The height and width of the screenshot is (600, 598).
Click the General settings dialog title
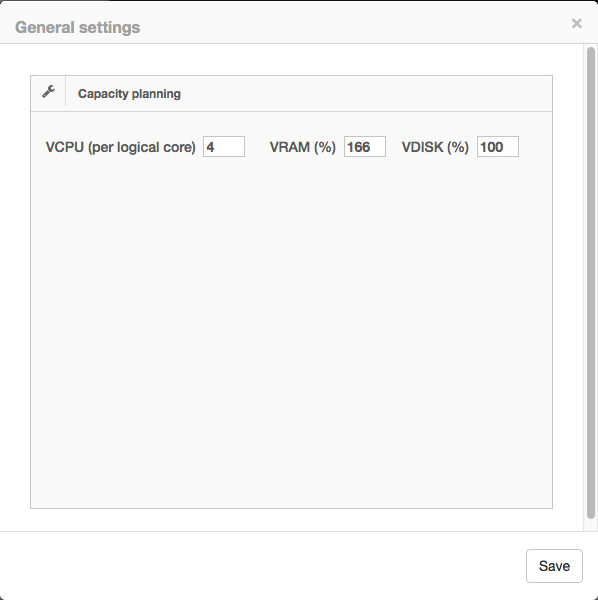tap(78, 28)
